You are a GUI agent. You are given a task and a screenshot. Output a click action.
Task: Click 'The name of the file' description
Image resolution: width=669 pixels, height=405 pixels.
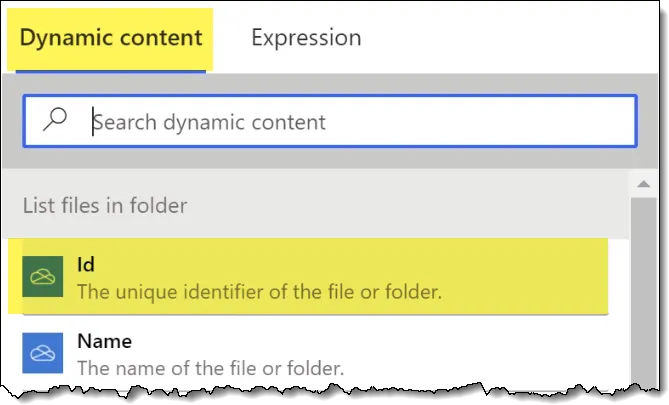pos(210,368)
